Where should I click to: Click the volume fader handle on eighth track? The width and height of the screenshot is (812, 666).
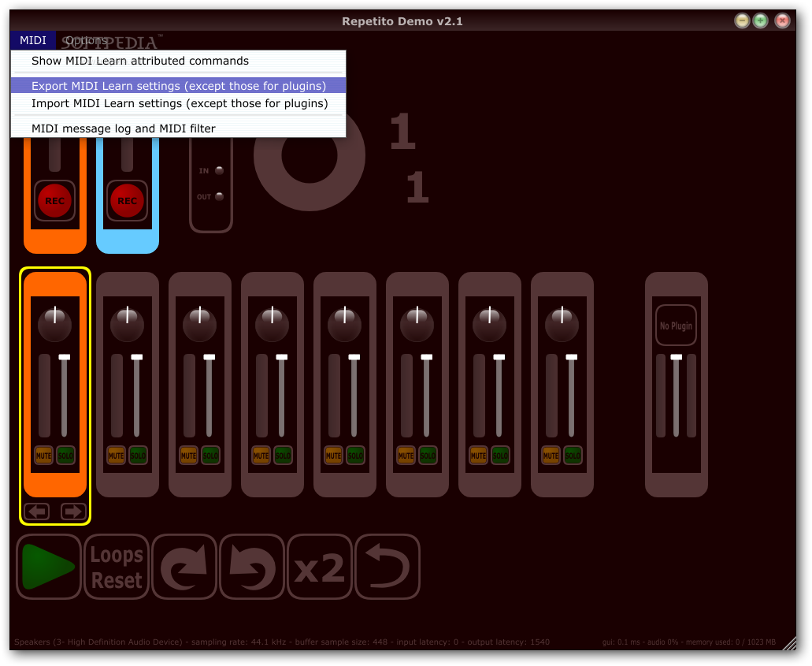point(572,357)
